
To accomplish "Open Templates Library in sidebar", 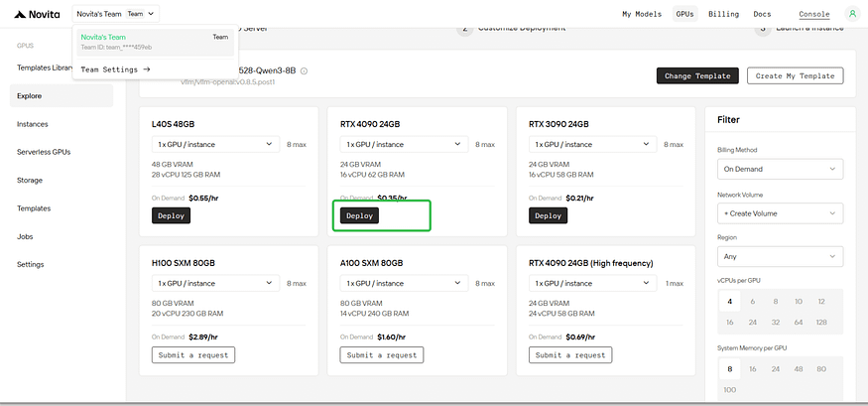I will 45,68.
